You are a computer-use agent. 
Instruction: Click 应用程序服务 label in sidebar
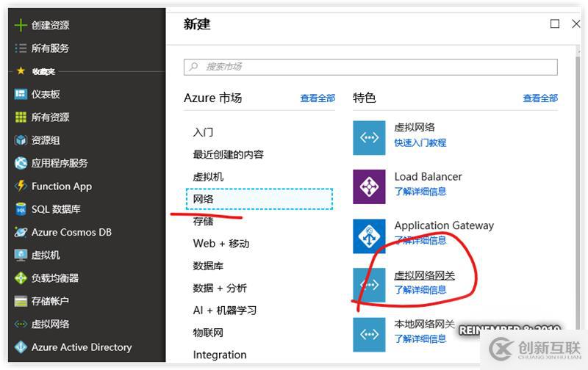click(x=60, y=163)
